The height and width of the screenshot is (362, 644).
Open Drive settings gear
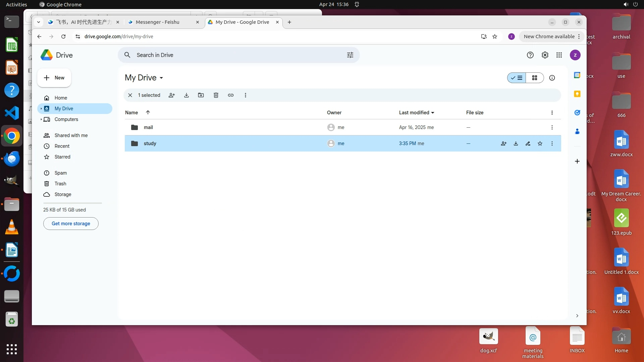(545, 55)
